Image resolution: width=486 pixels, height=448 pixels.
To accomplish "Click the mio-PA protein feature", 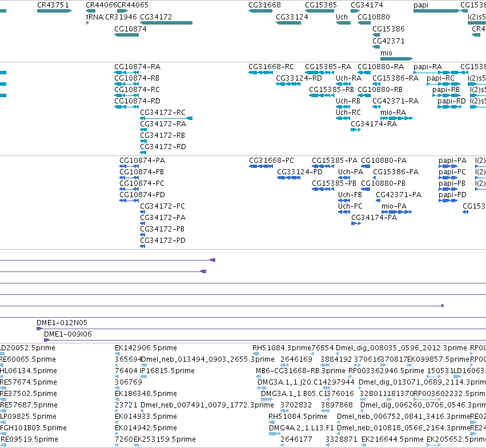I will click(x=397, y=212).
